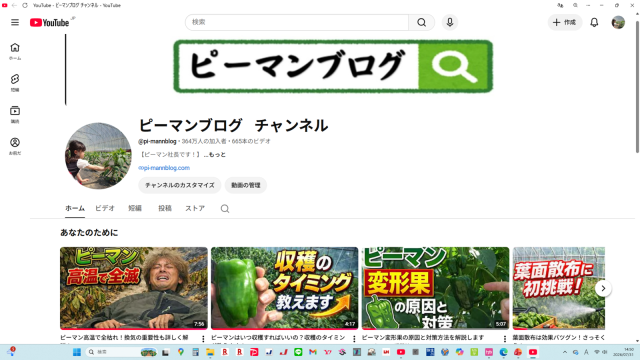
Task: Open translate icon in browser title bar
Action: coord(560,5)
